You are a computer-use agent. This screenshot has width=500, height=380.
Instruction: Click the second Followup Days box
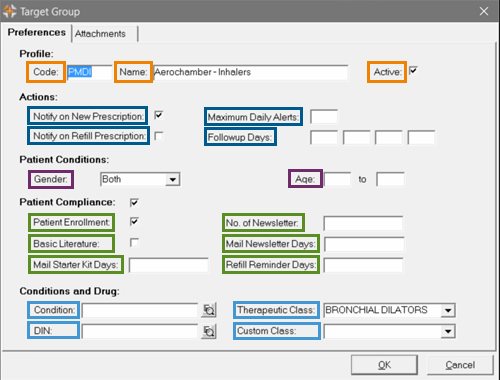[356, 137]
